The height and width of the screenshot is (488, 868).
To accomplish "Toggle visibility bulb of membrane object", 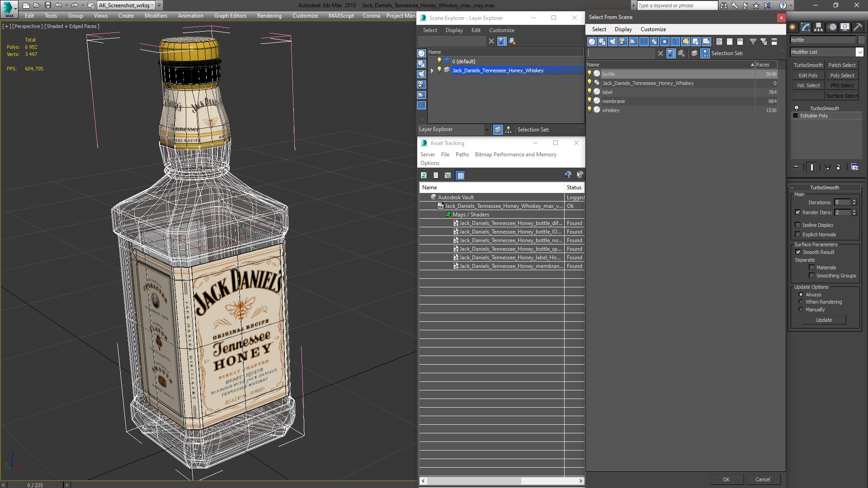I will point(589,101).
